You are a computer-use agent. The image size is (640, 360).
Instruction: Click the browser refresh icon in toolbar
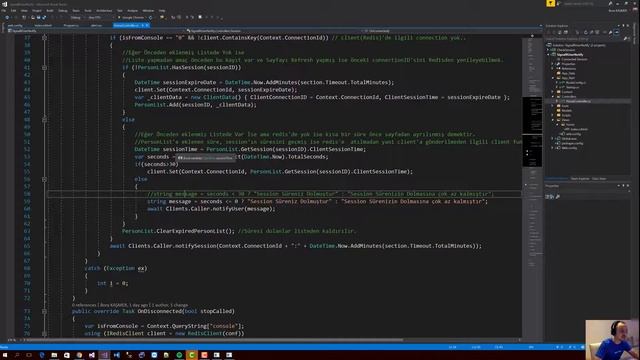point(150,18)
